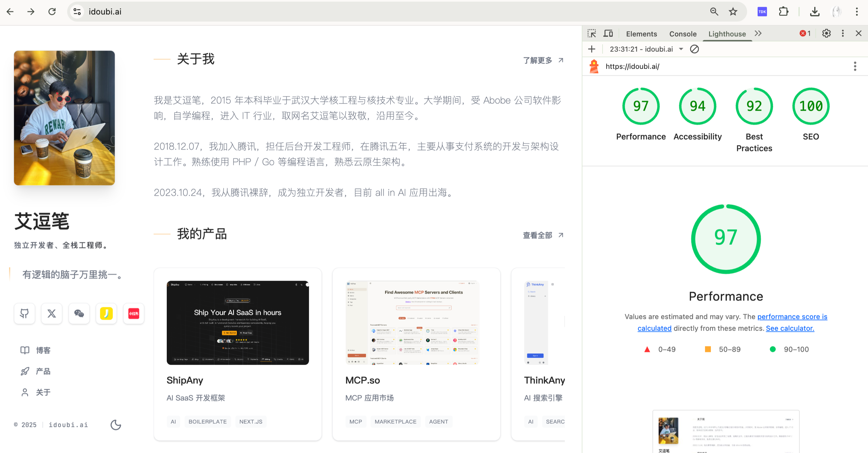Show more DevTools tabs chevron

tap(758, 33)
